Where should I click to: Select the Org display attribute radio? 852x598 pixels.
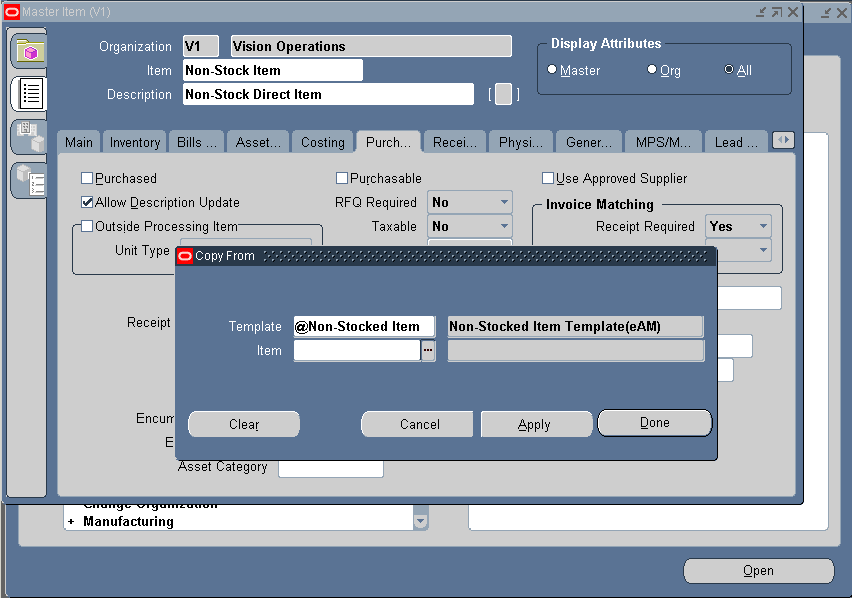click(652, 70)
